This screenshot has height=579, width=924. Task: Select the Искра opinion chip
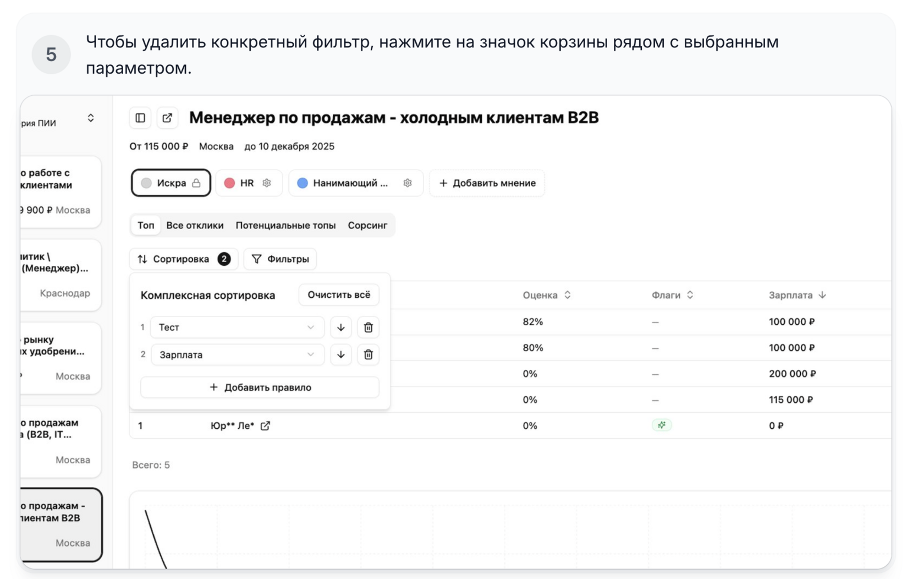tap(170, 183)
